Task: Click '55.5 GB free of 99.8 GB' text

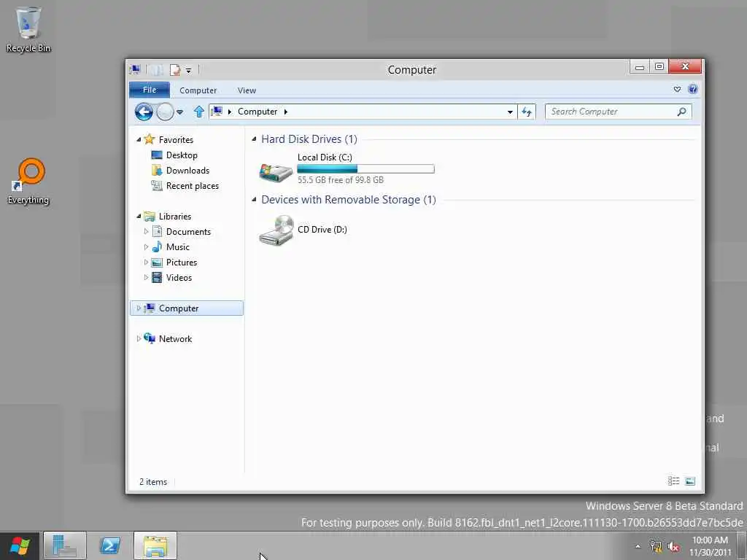Action: pos(341,180)
